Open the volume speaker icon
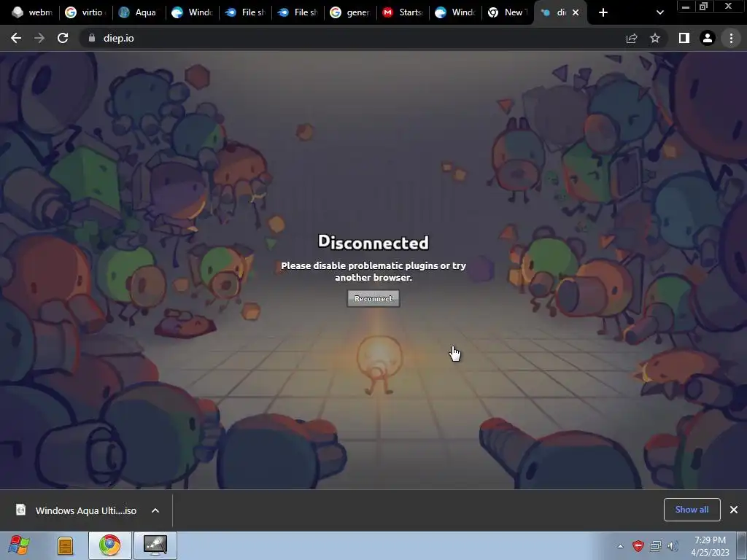The height and width of the screenshot is (560, 747). 673,546
